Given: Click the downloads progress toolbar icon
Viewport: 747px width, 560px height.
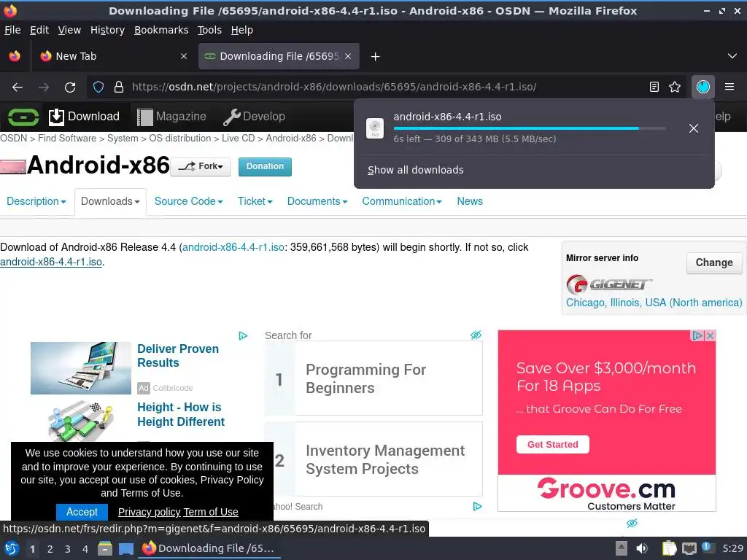Looking at the screenshot, I should 703,87.
